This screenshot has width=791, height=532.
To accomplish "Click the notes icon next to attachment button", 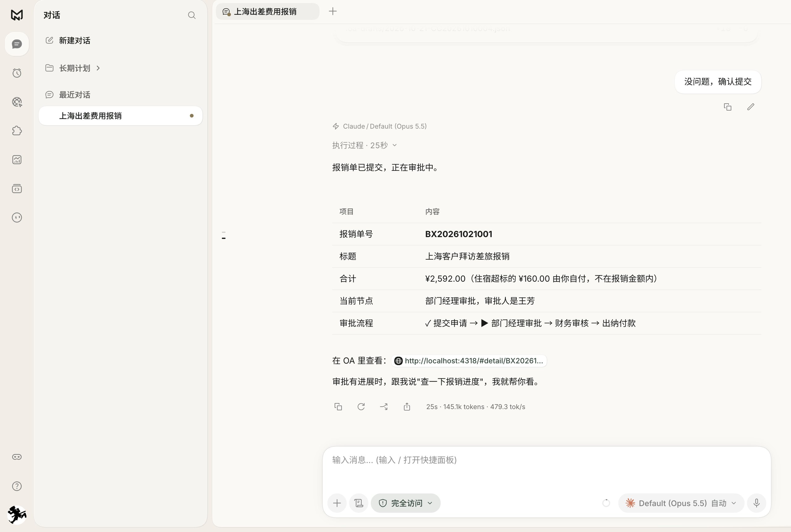I will point(359,503).
